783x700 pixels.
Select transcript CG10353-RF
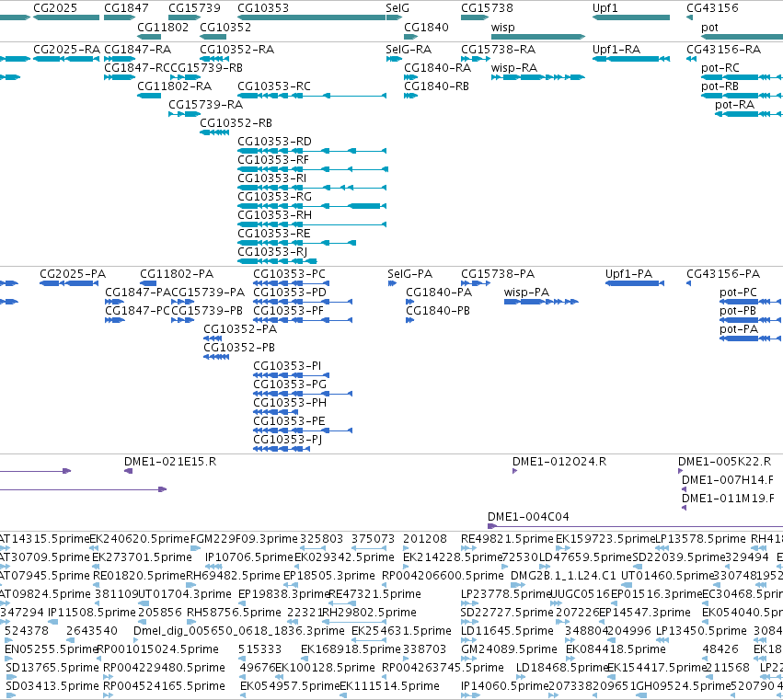[x=313, y=169]
